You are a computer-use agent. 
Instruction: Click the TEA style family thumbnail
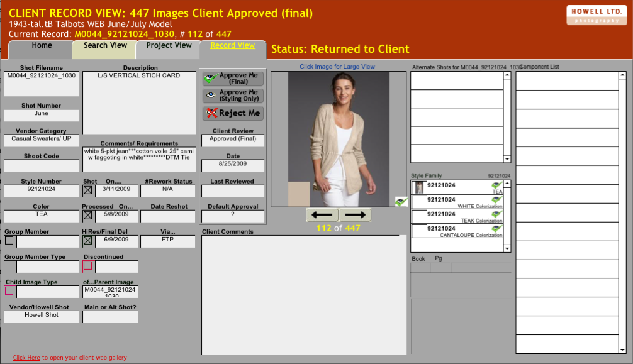(x=418, y=187)
